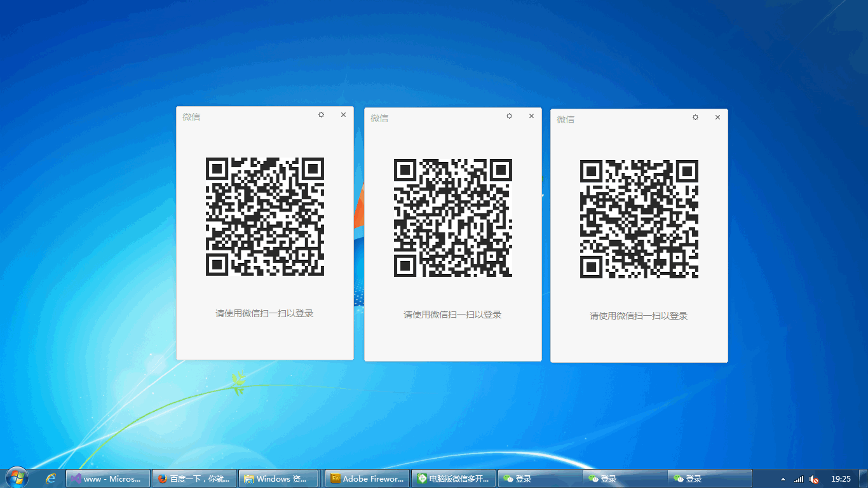This screenshot has width=868, height=488.
Task: Close the leftmost 微信 login window
Action: [x=343, y=115]
